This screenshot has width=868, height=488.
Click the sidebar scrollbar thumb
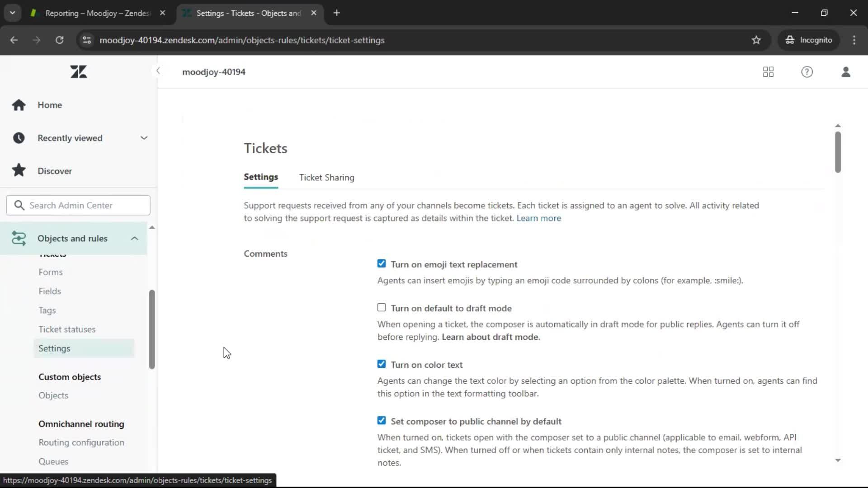pos(152,329)
